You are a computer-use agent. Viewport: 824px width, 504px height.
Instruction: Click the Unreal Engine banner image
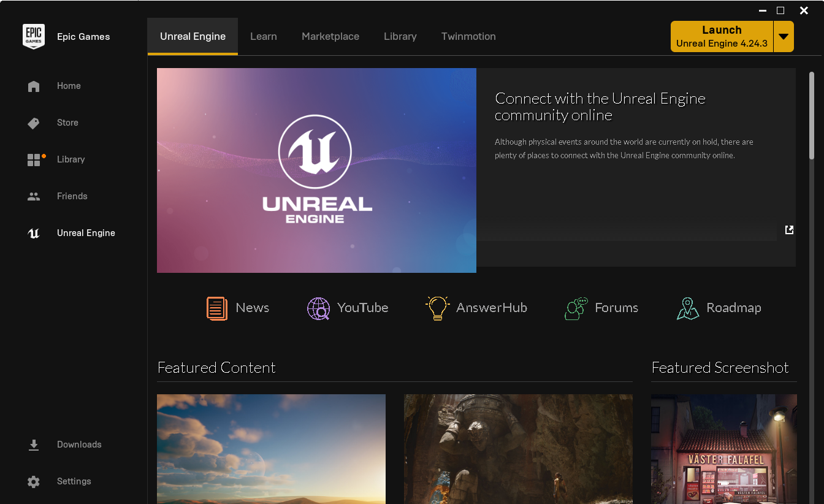tap(316, 170)
